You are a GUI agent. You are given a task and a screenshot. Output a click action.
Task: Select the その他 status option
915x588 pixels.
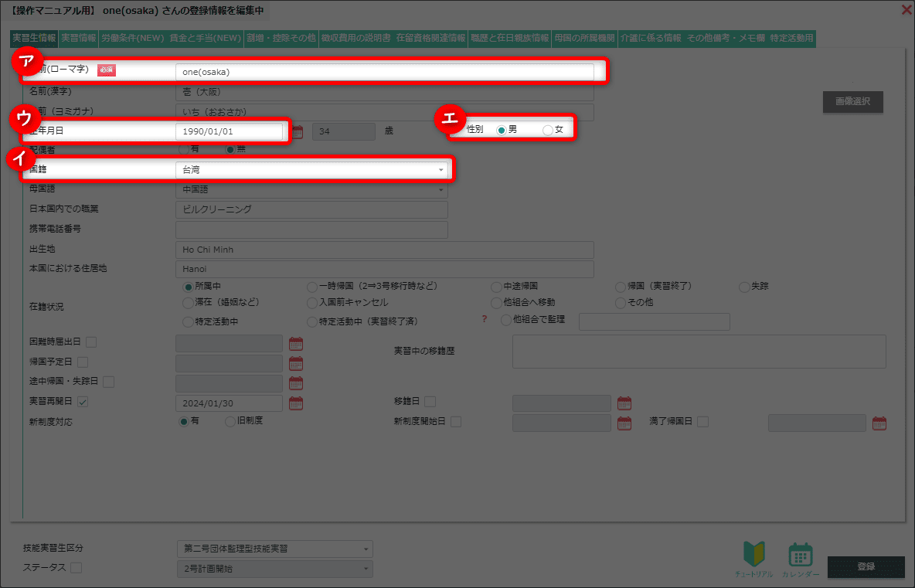point(621,303)
